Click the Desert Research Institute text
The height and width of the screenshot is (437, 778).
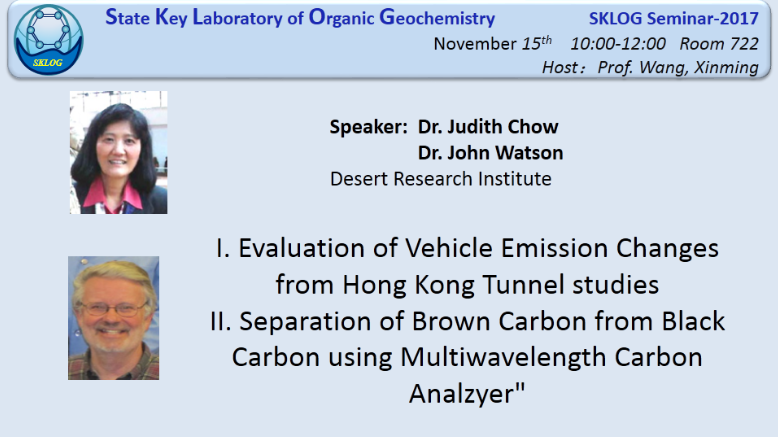441,179
